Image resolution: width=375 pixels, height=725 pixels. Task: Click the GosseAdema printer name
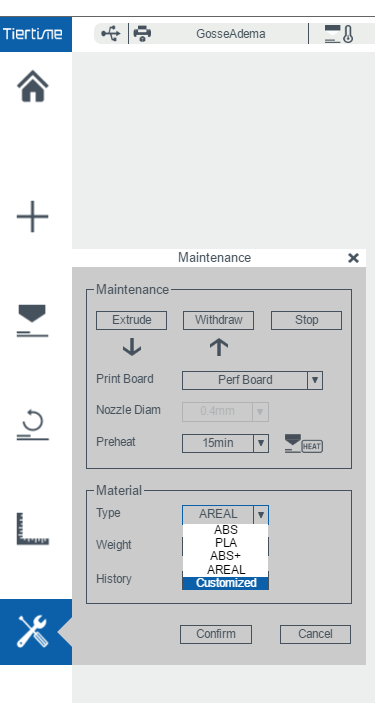tap(231, 34)
